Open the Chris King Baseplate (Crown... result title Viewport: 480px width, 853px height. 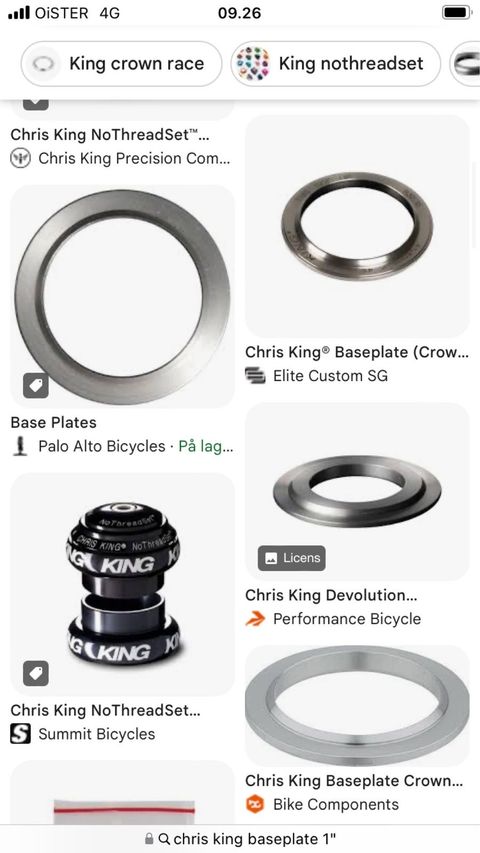tap(357, 352)
